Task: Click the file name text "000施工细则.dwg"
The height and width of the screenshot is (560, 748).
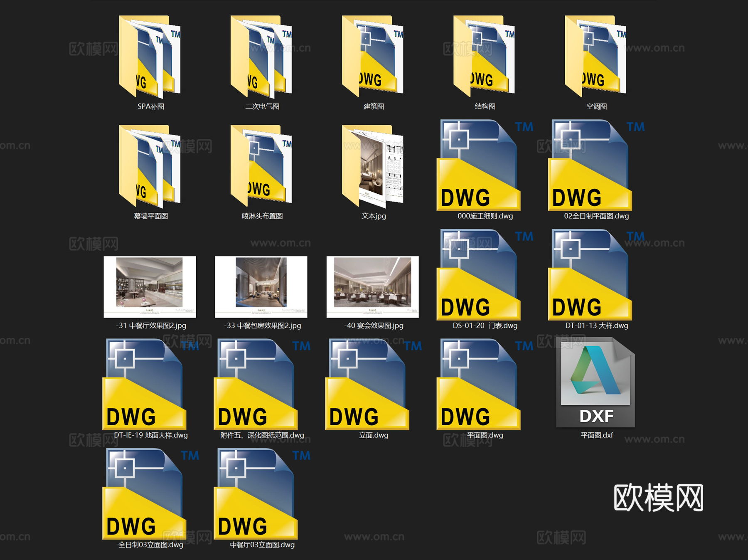Action: tap(485, 216)
